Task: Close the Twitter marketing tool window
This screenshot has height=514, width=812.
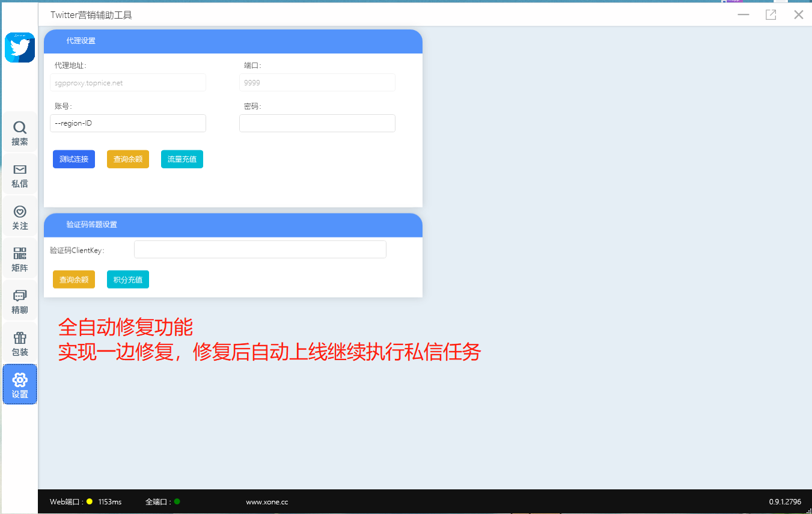Action: coord(799,15)
